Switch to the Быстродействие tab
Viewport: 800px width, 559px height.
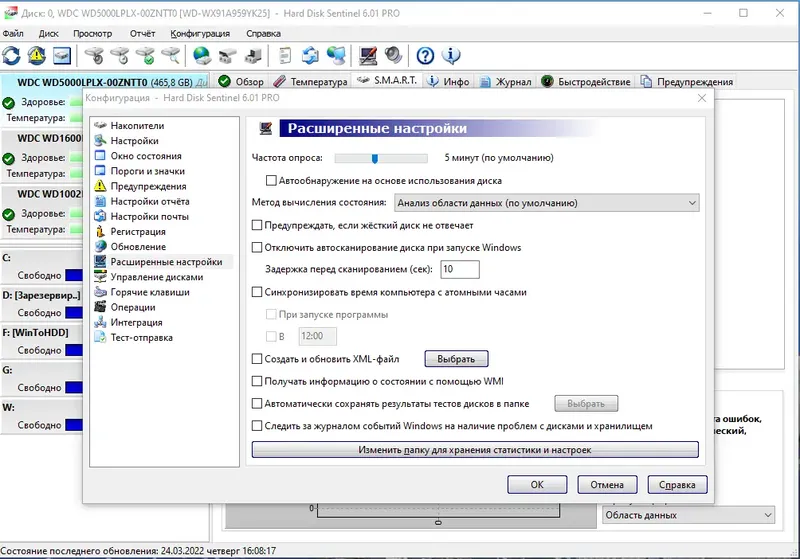pos(586,82)
